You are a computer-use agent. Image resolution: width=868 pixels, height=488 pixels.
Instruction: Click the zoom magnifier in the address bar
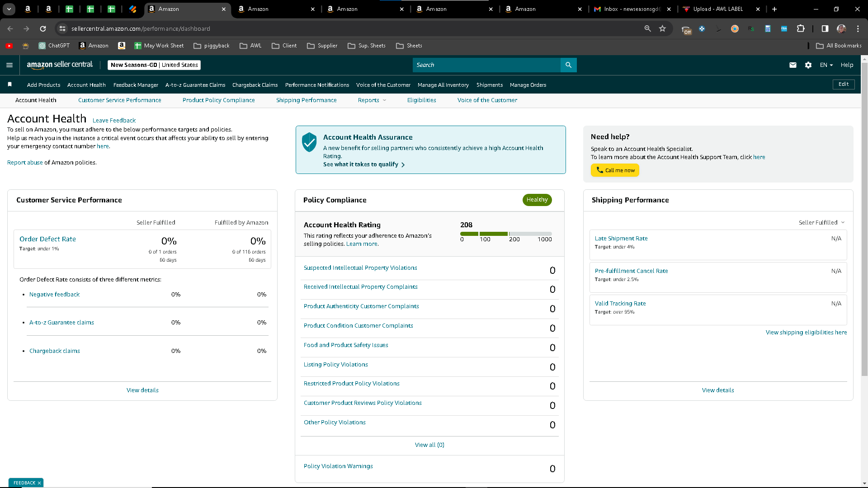pos(647,28)
